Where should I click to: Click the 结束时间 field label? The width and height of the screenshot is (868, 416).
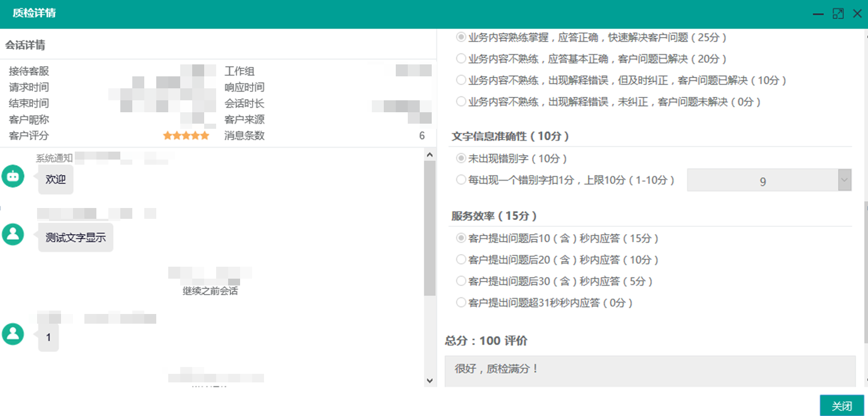(29, 103)
